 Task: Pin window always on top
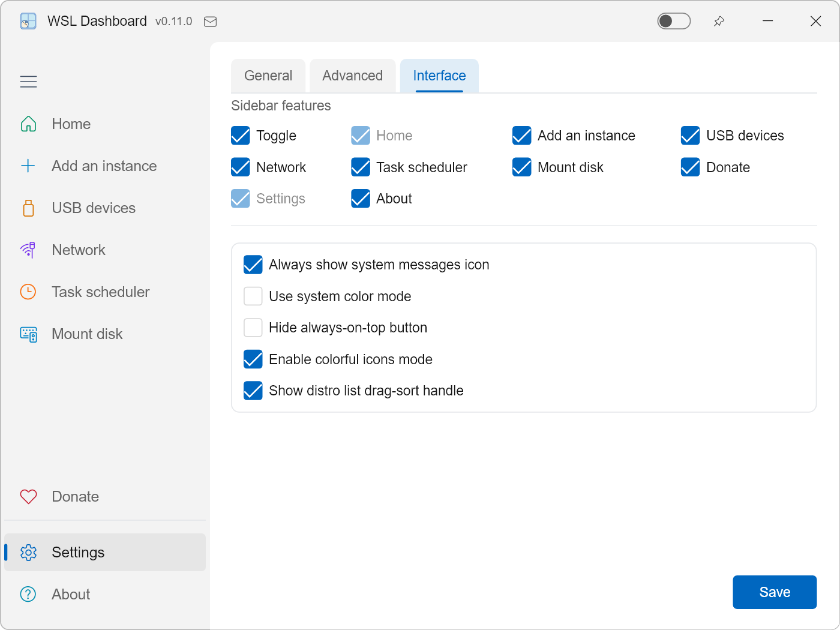tap(719, 22)
